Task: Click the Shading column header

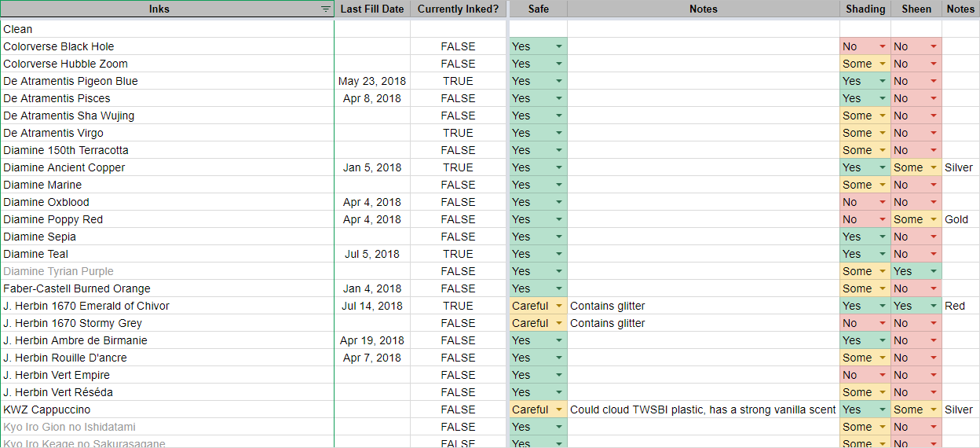Action: click(865, 9)
